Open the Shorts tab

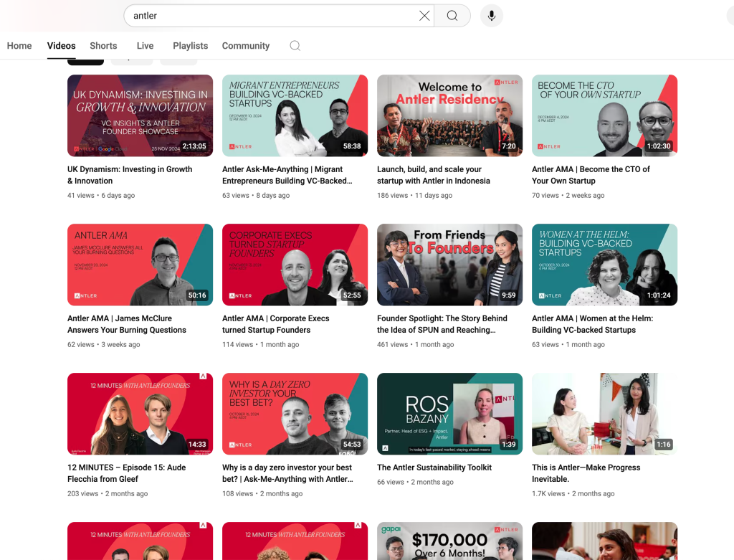tap(103, 46)
